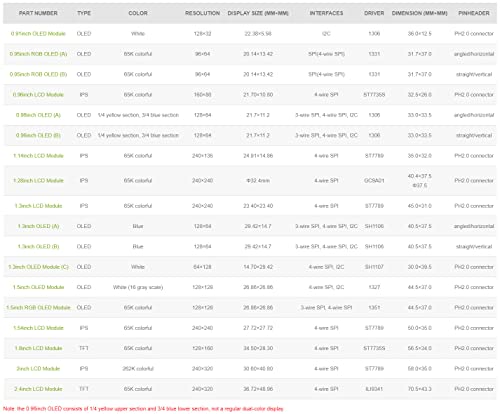This screenshot has width=500, height=414.
Task: Open the 0.96inch OLED (B) link
Action: pyautogui.click(x=38, y=135)
